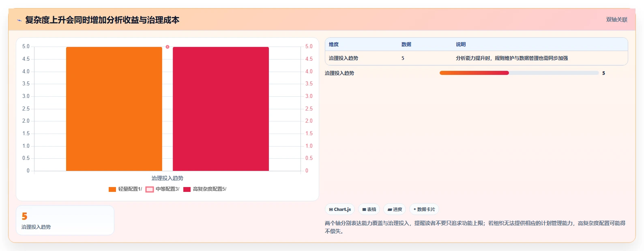644x251 pixels.
Task: Click the 治理投入趋势 progress bar
Action: coord(519,73)
